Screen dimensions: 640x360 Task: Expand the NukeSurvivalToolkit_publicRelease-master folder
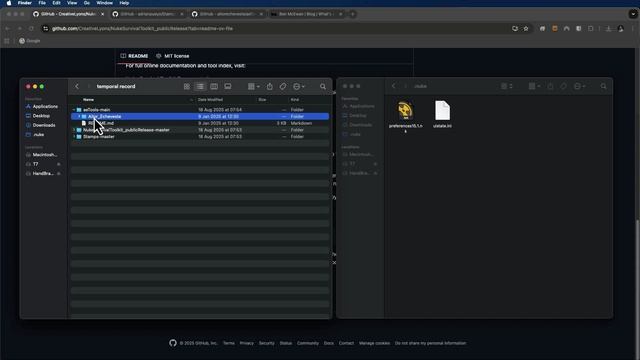tap(74, 130)
